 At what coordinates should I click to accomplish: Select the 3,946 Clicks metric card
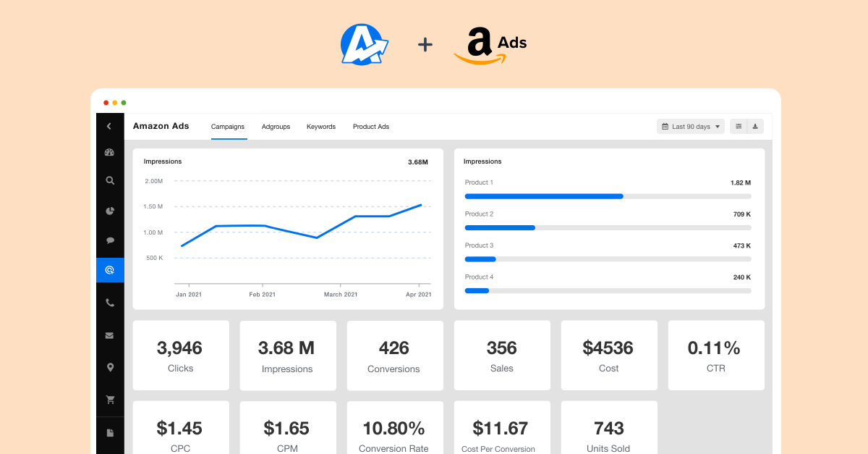[x=180, y=356]
